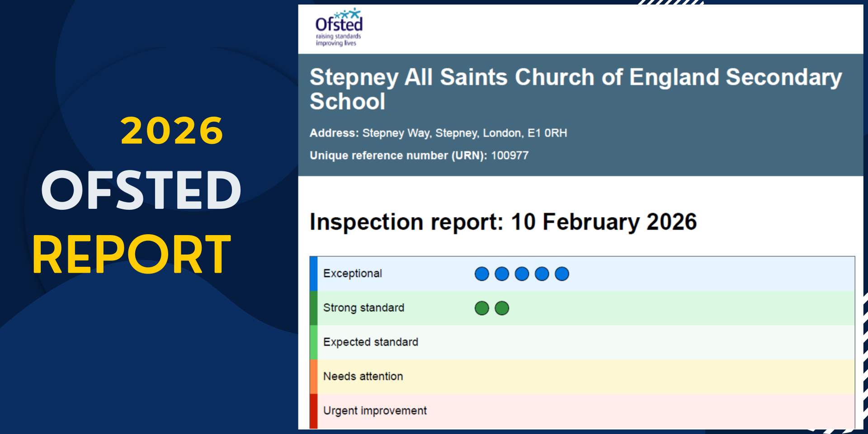
Task: Click the Expected standard row label
Action: pos(370,342)
